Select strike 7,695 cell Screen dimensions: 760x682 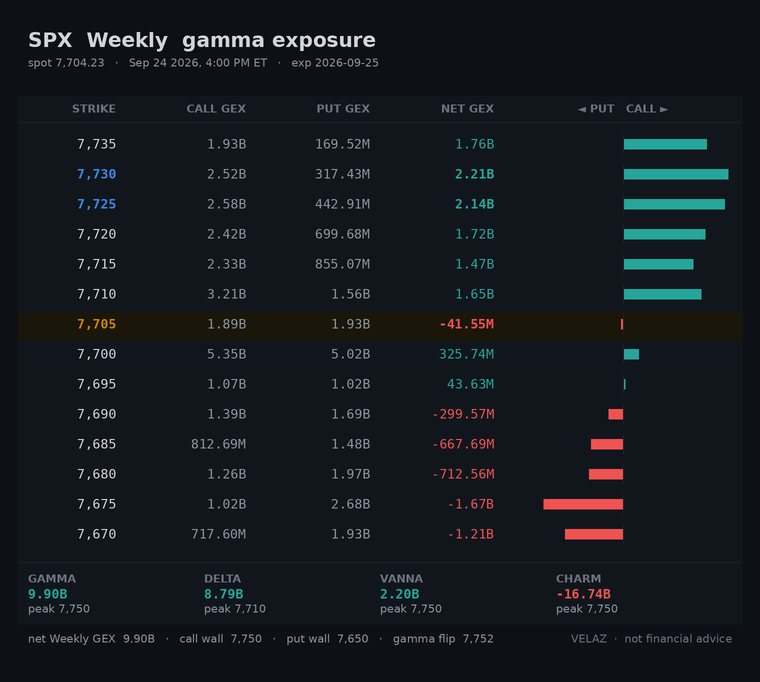(96, 384)
